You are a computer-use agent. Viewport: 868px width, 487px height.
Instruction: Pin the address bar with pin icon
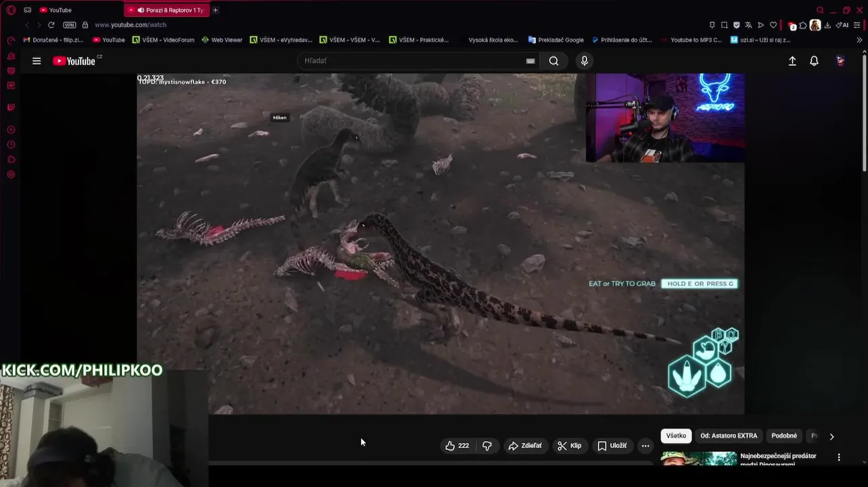pyautogui.click(x=712, y=25)
